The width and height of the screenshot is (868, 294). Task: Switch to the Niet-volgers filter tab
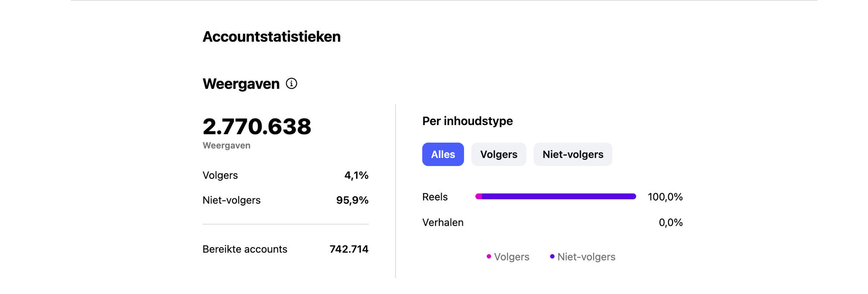[x=573, y=154]
